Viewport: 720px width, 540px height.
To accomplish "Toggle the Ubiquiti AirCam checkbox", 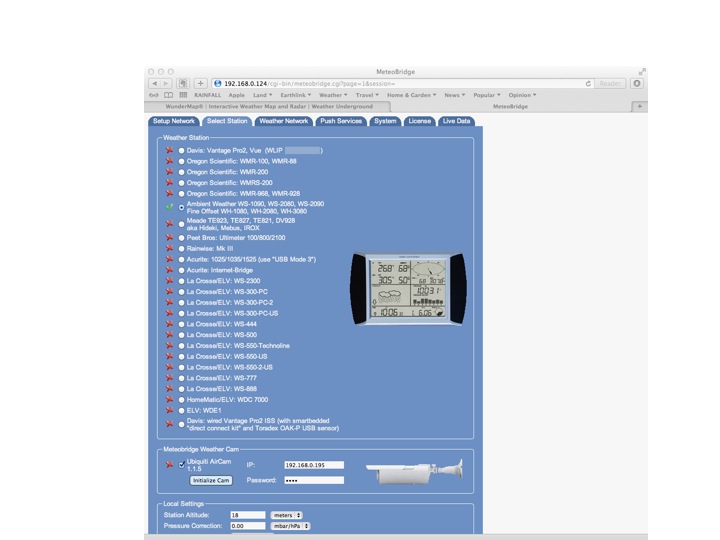I will (x=181, y=464).
